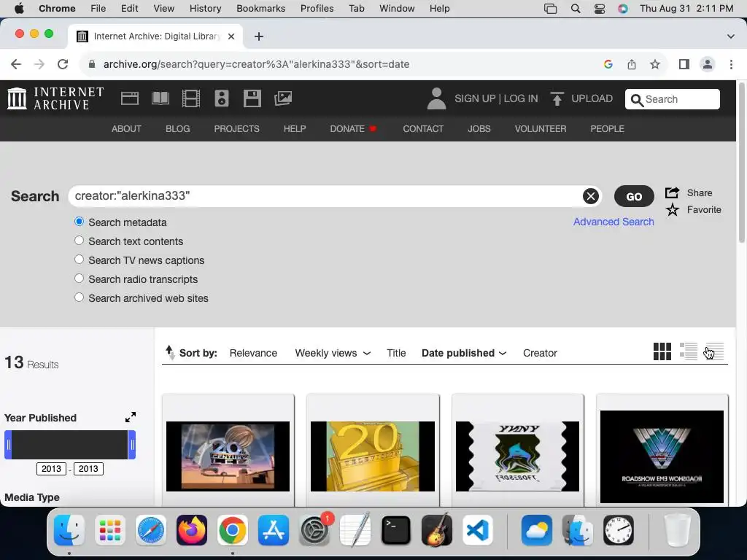Click the LOG IN link
The width and height of the screenshot is (747, 560).
521,98
